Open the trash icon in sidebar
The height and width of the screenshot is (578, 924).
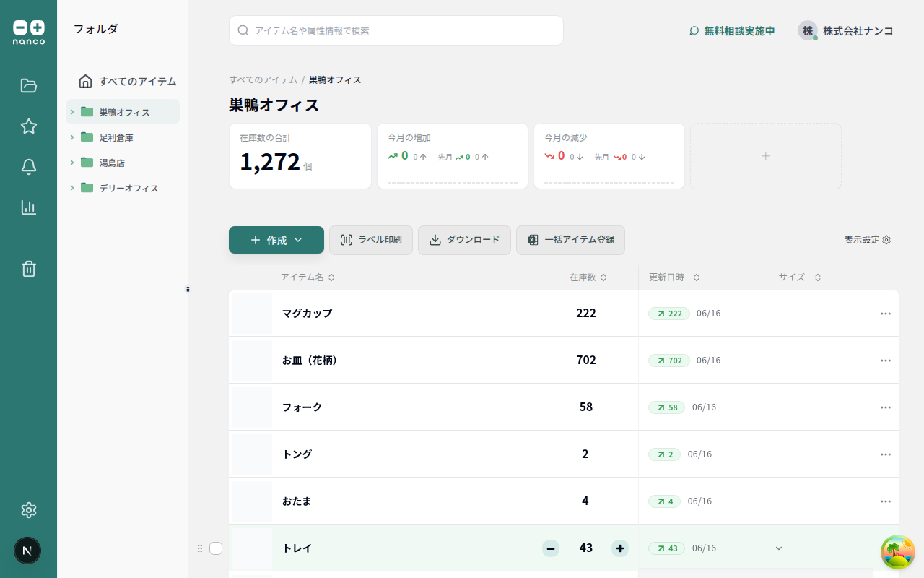click(x=28, y=268)
